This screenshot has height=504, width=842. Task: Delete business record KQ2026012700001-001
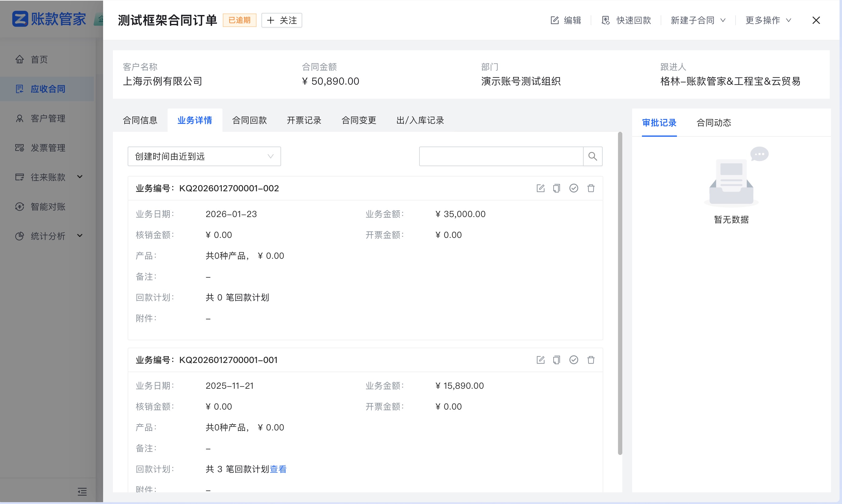[x=591, y=360]
